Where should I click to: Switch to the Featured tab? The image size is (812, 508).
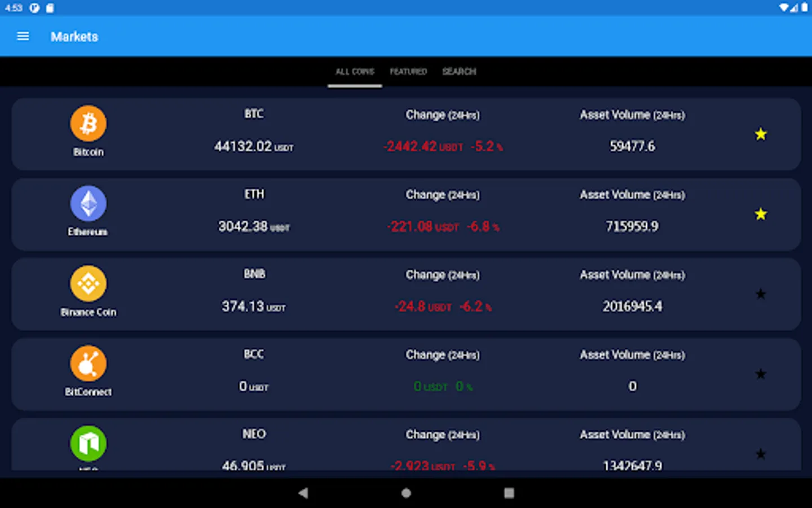408,72
